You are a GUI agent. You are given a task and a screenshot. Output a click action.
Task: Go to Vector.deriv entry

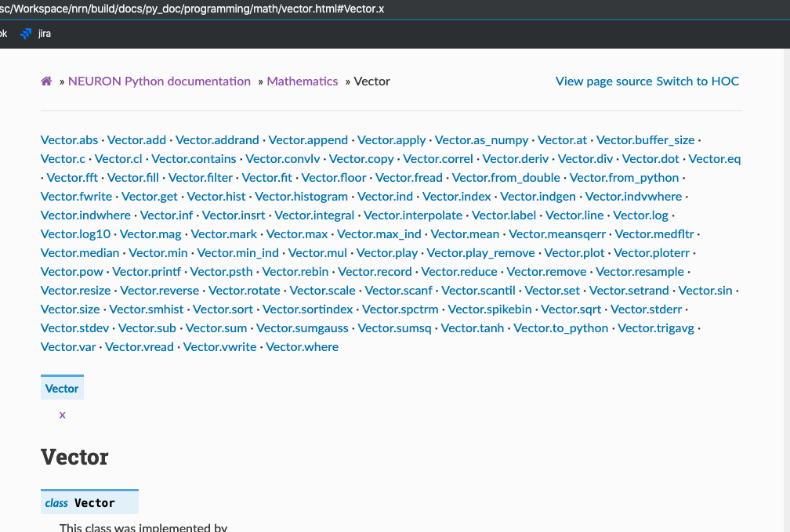(516, 159)
